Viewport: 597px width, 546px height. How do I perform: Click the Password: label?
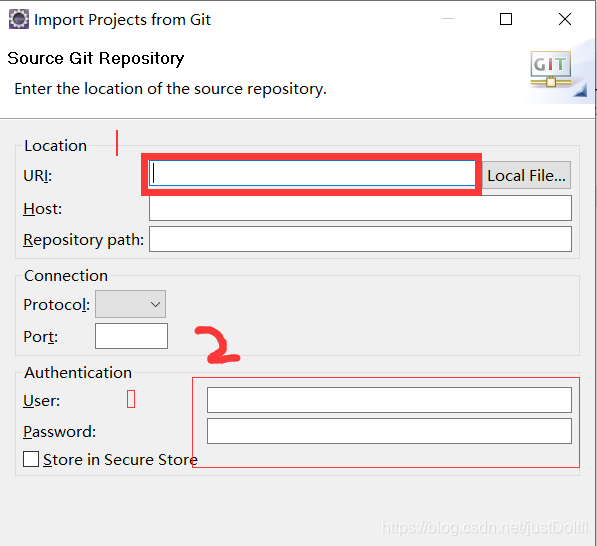(x=59, y=432)
